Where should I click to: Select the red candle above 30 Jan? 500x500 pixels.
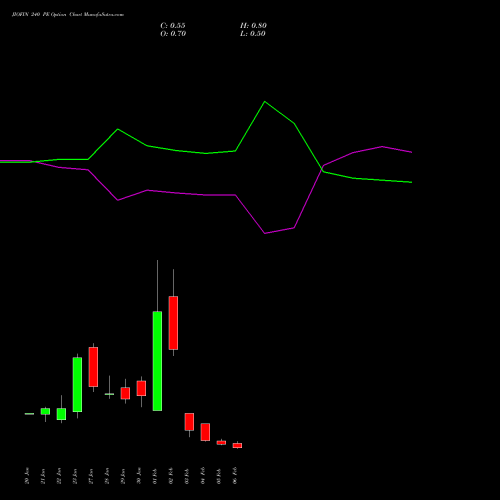point(141,388)
